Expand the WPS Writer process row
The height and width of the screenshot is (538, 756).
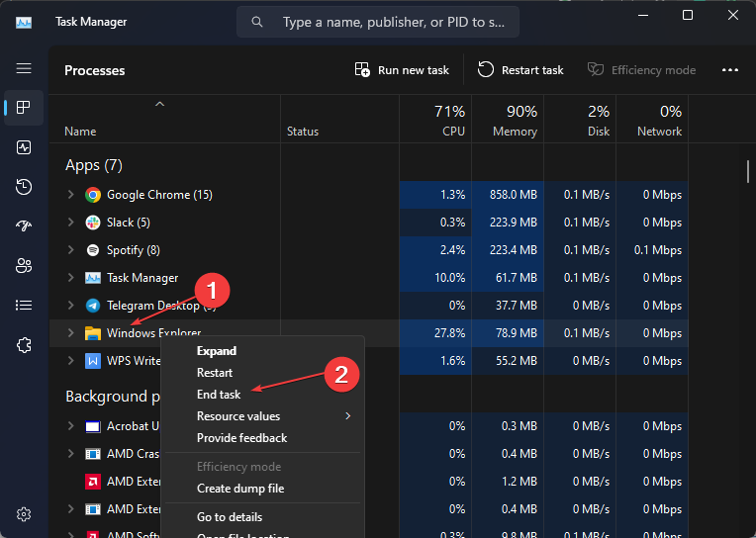(71, 360)
